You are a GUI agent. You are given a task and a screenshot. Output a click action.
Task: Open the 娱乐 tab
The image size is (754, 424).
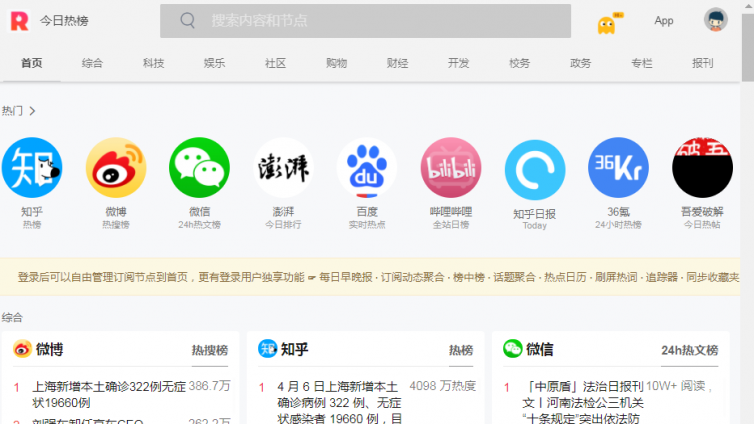(x=214, y=63)
